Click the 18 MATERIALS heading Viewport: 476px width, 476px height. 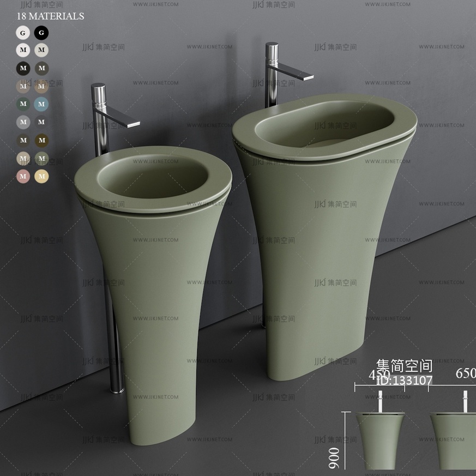tap(50, 16)
